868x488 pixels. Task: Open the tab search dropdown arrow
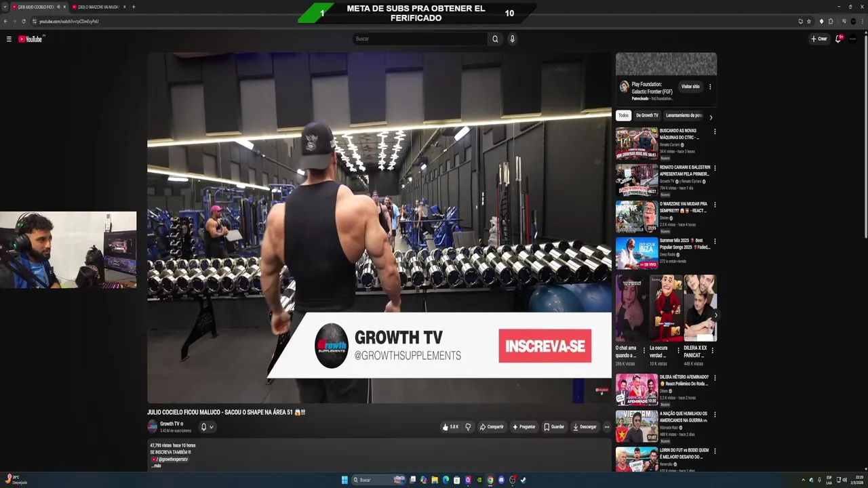tap(5, 7)
